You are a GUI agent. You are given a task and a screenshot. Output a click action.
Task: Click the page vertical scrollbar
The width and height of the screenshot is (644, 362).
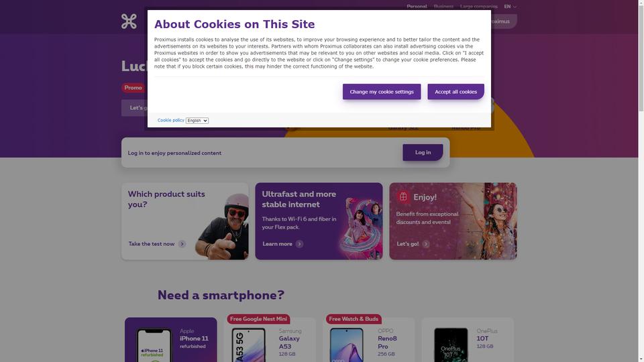pos(641,181)
